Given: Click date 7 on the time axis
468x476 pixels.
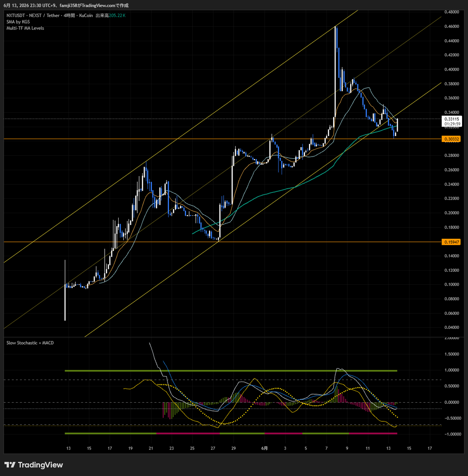Looking at the screenshot, I should [326, 448].
